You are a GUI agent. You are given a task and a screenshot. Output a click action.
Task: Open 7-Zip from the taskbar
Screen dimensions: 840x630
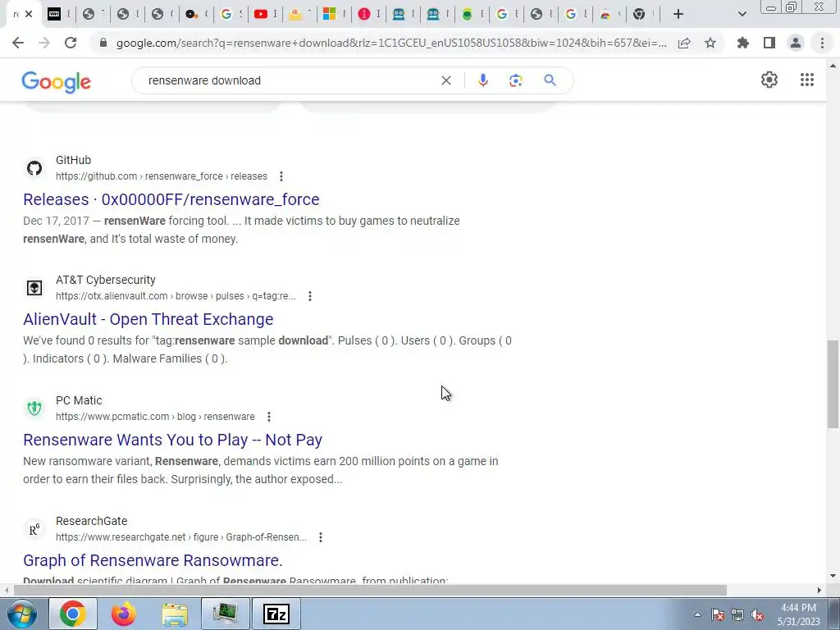[x=276, y=614]
